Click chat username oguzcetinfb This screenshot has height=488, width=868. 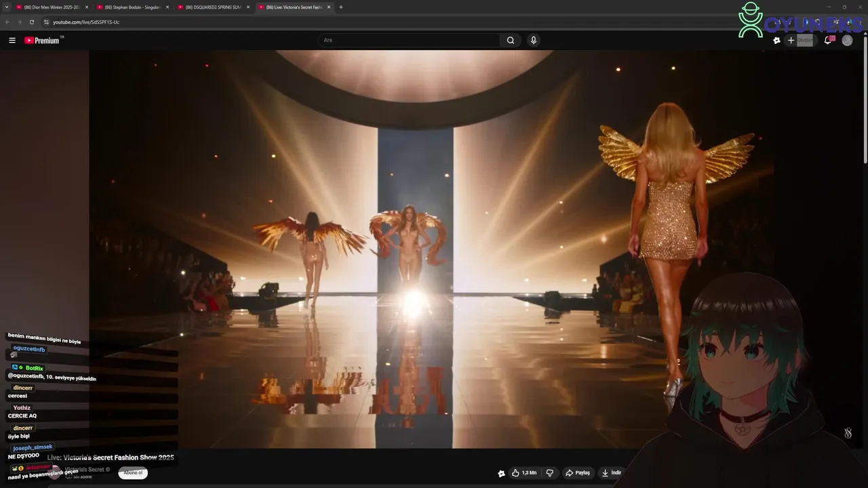29,349
